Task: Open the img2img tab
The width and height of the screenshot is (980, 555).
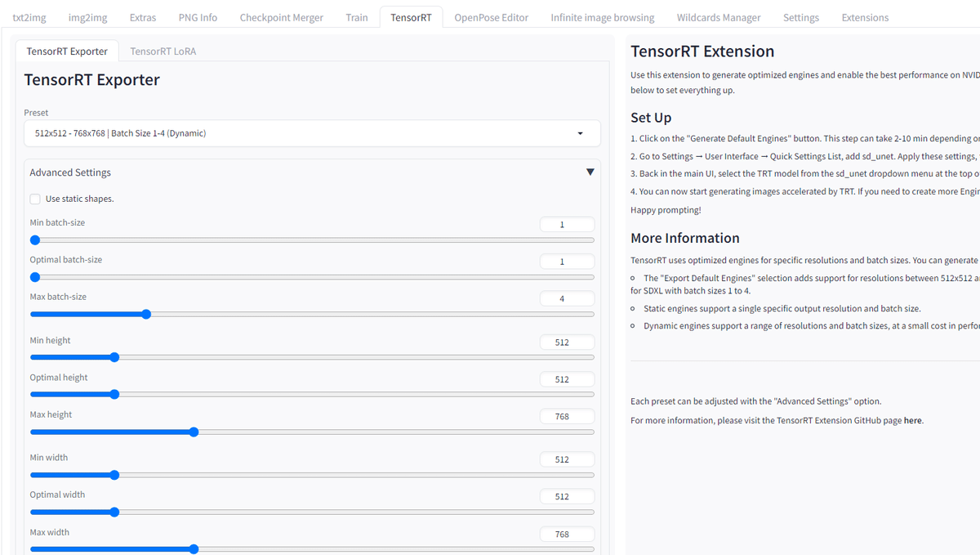Action: click(87, 17)
